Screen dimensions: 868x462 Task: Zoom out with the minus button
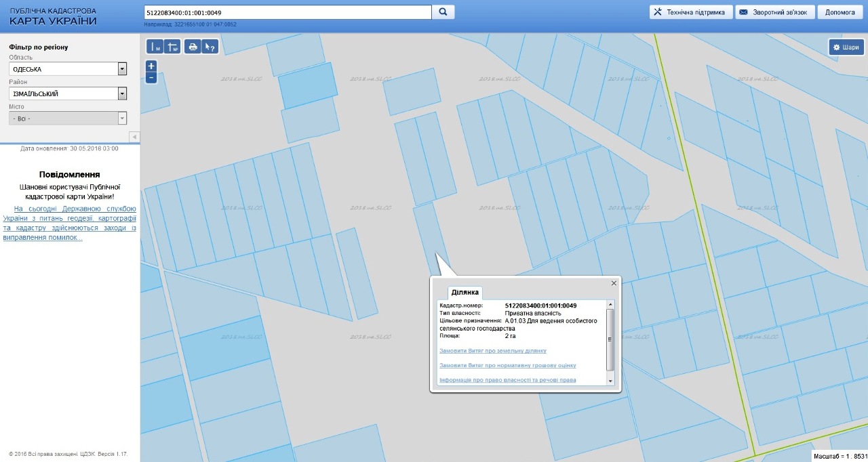tap(151, 77)
